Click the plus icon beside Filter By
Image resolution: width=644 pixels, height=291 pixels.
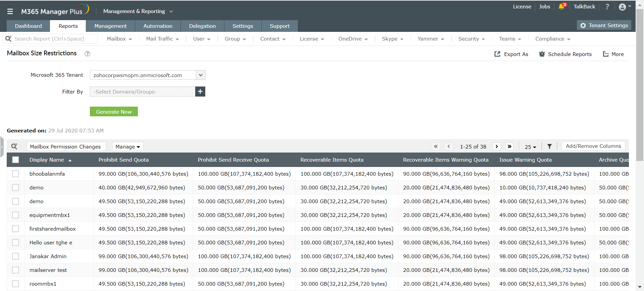[x=200, y=92]
